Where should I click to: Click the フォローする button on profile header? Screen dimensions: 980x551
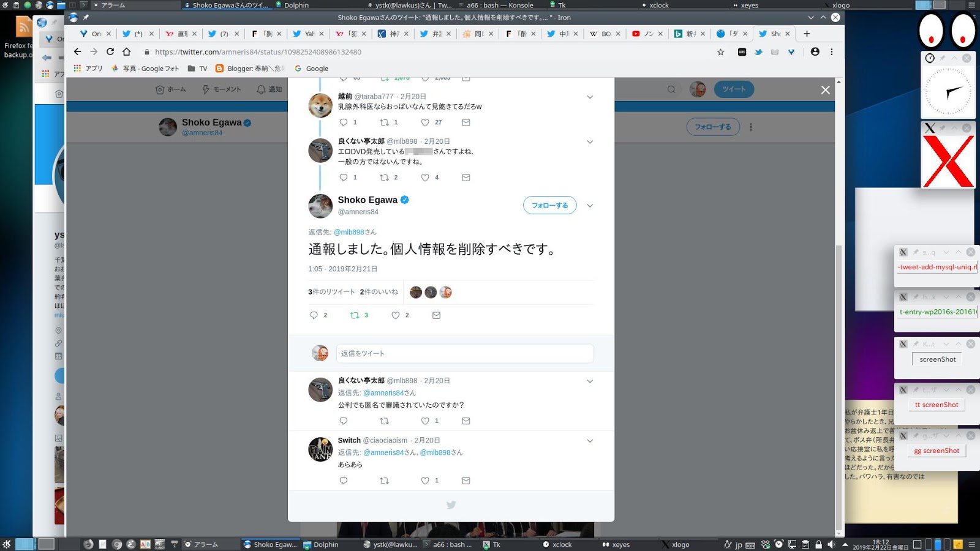point(713,127)
